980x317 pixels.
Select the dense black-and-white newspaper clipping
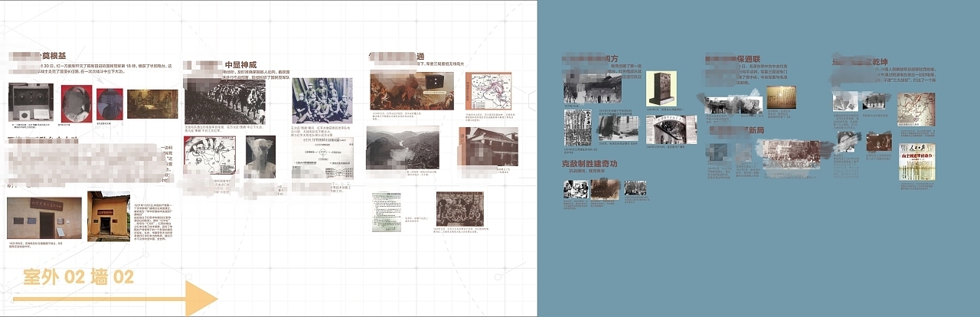578,128
